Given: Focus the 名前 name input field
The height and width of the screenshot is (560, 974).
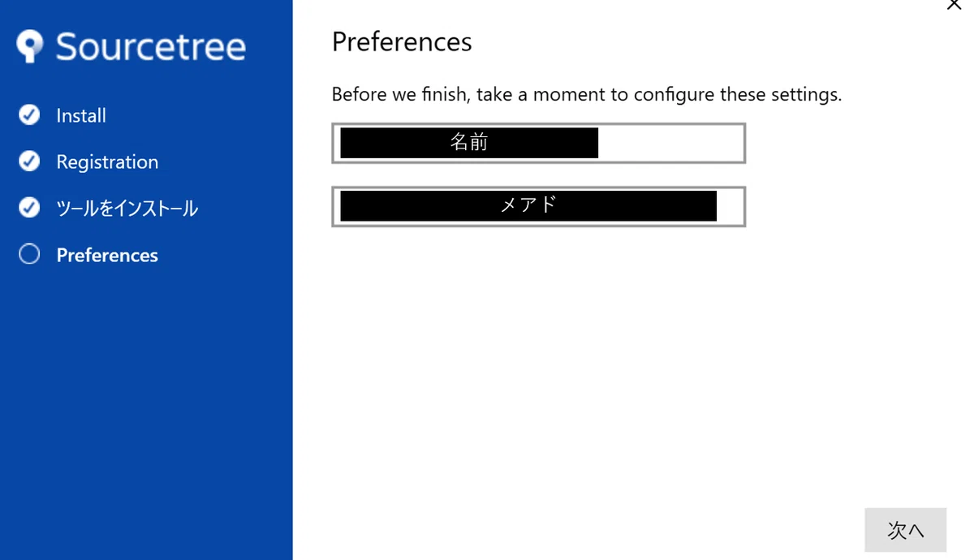Looking at the screenshot, I should click(x=538, y=143).
